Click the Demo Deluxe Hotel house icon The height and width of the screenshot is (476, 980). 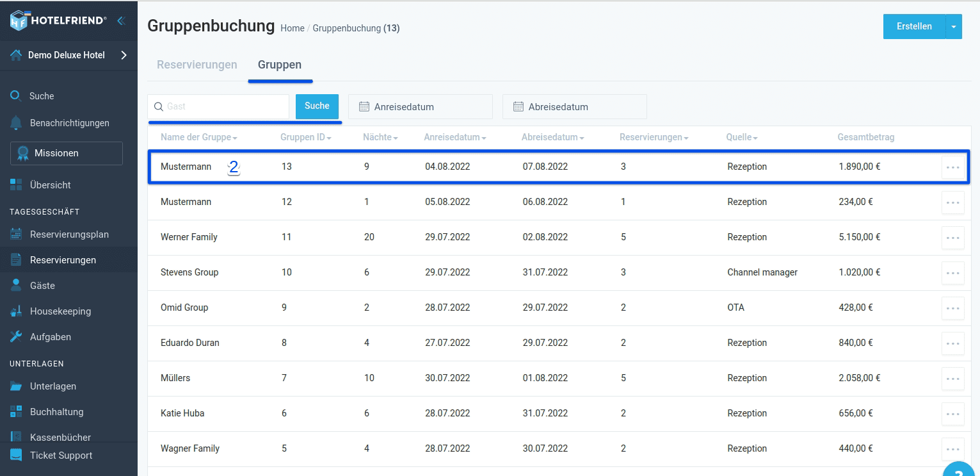[x=16, y=55]
